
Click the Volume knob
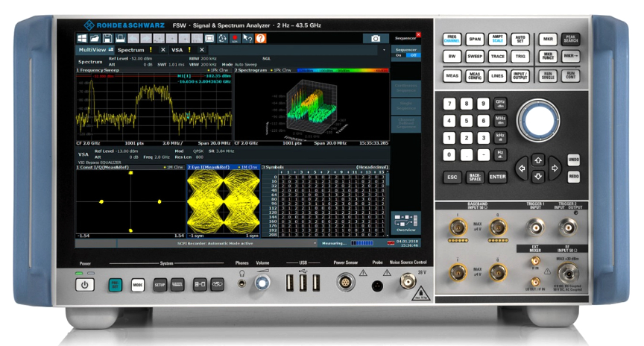coord(262,283)
